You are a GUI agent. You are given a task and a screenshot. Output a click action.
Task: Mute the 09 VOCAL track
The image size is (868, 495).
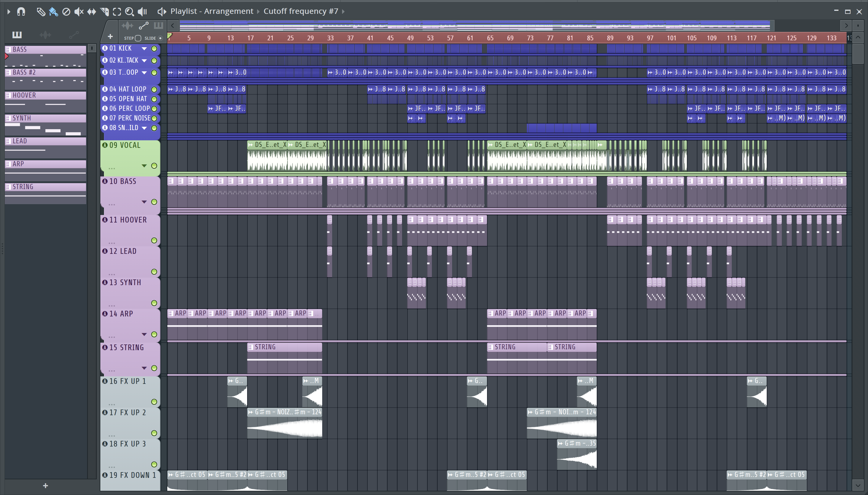coord(154,166)
